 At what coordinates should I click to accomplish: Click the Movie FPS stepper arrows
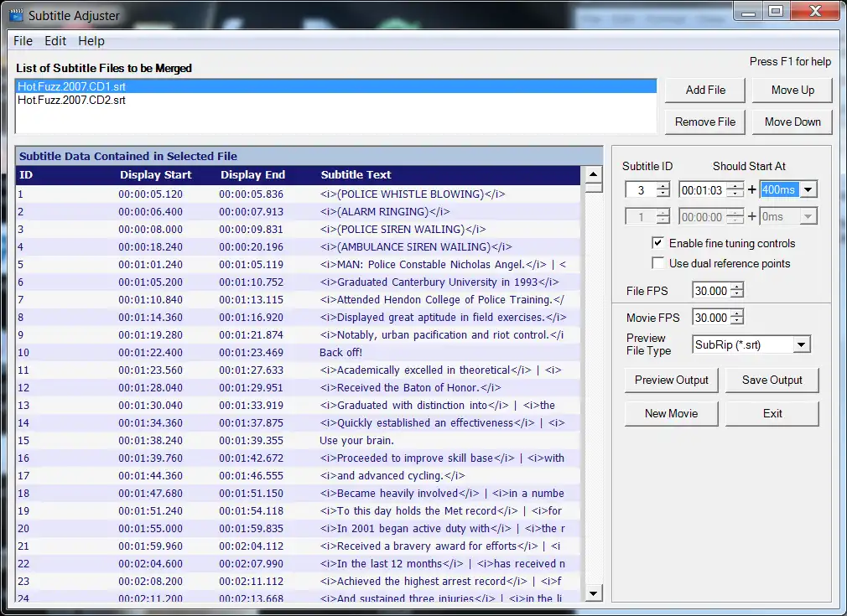point(737,318)
